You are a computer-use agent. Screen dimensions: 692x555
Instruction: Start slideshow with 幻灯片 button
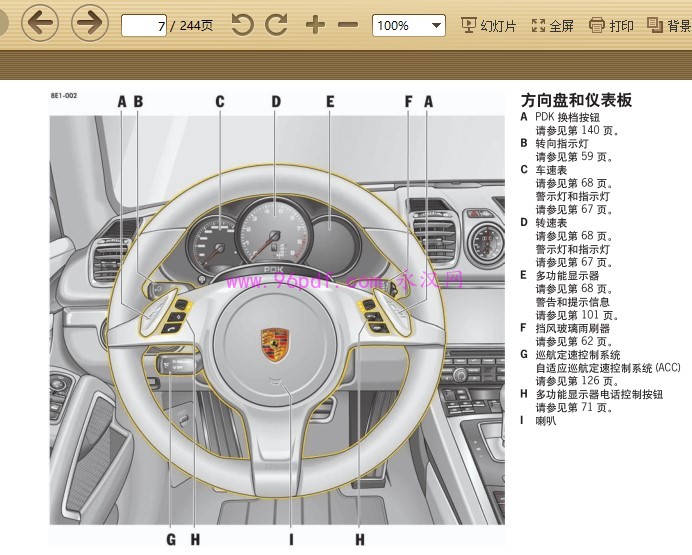point(489,26)
